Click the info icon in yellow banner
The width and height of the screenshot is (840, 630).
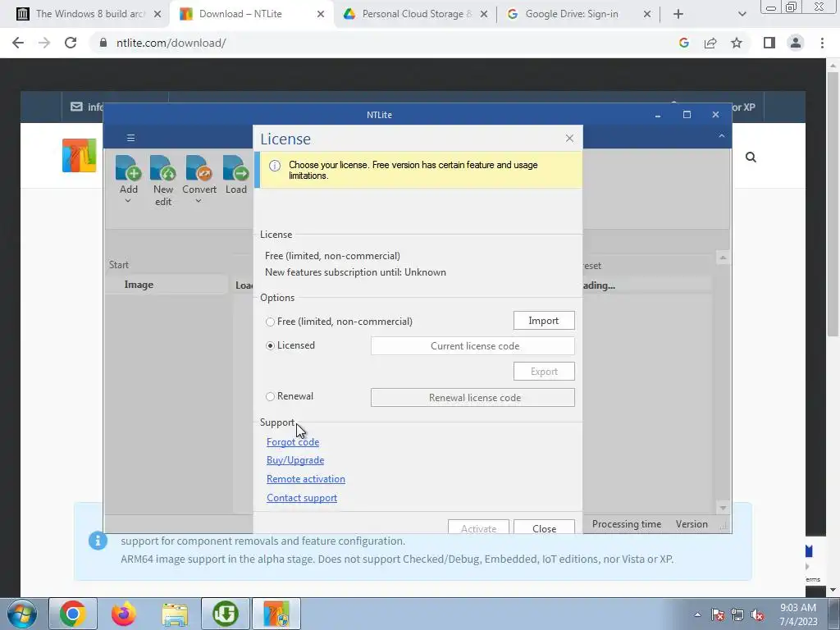click(x=275, y=166)
